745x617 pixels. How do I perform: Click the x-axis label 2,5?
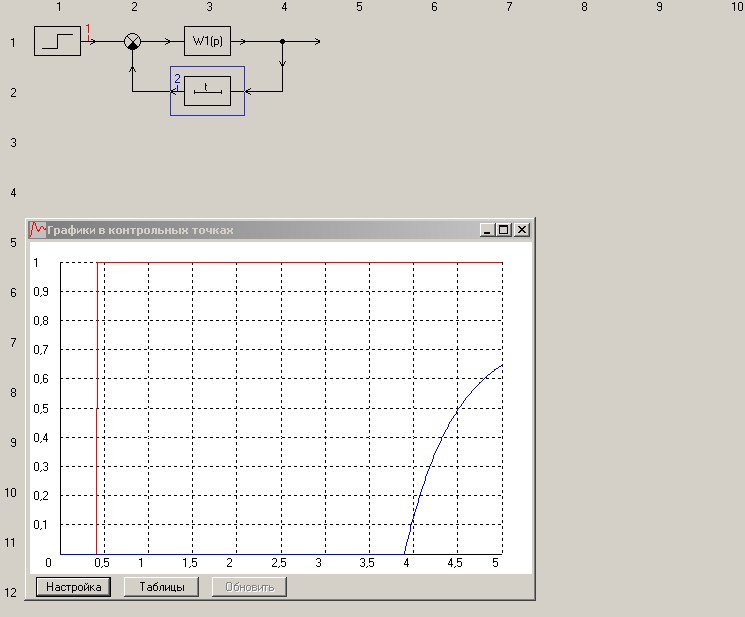click(279, 563)
